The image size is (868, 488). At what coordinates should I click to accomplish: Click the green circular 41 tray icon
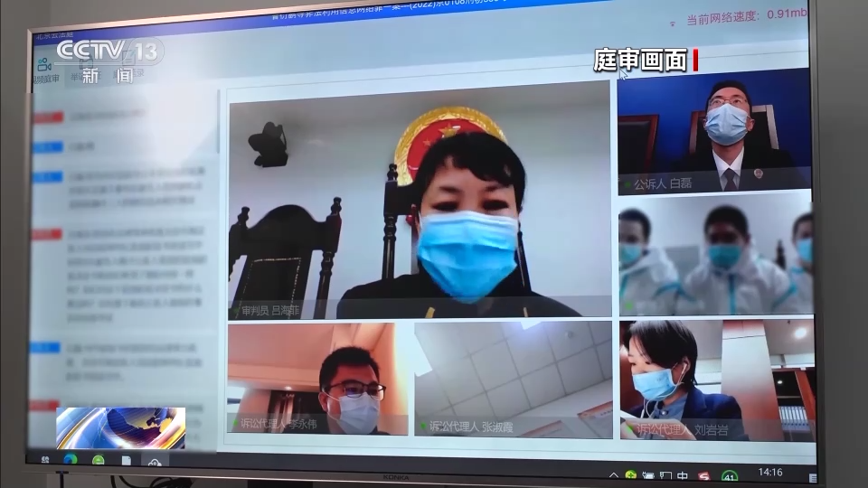(729, 476)
